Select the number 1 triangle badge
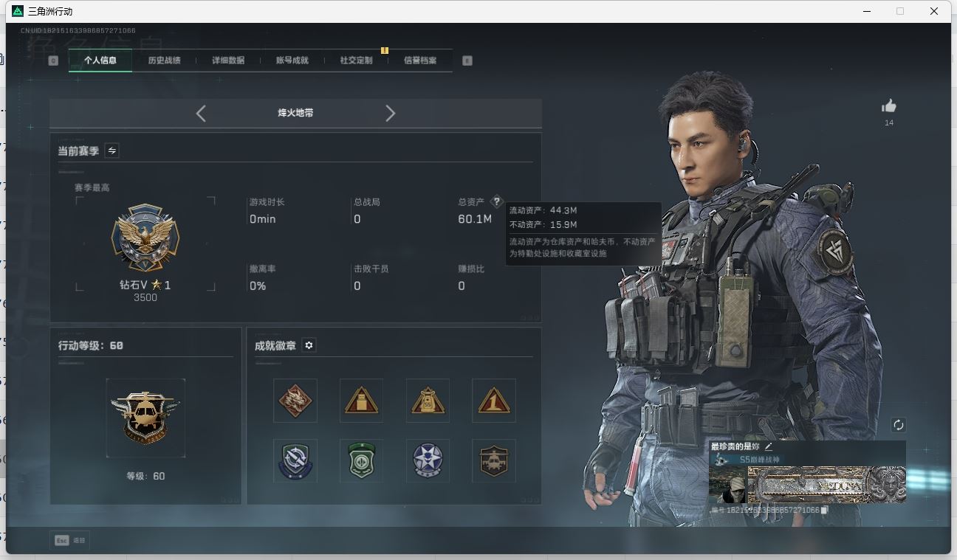Screen dimensions: 957x560 click(493, 401)
